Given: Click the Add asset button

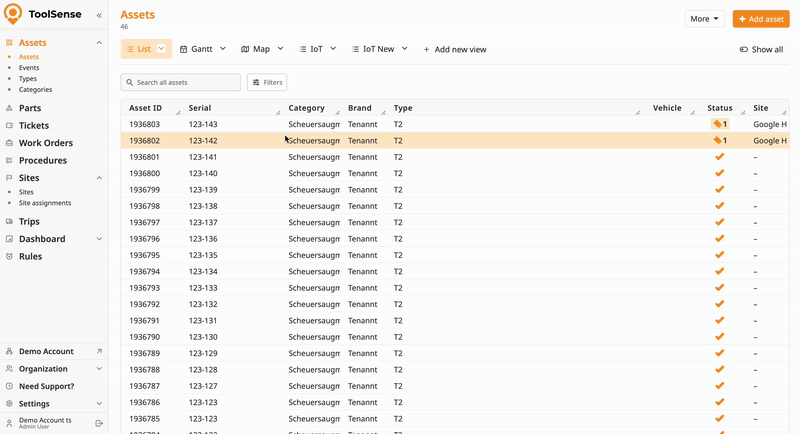Looking at the screenshot, I should tap(760, 19).
